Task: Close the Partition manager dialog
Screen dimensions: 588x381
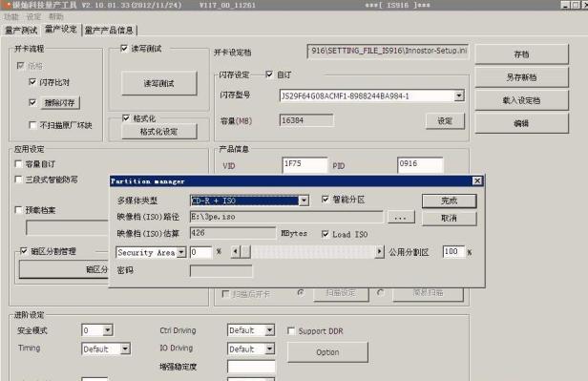Action: [x=477, y=181]
